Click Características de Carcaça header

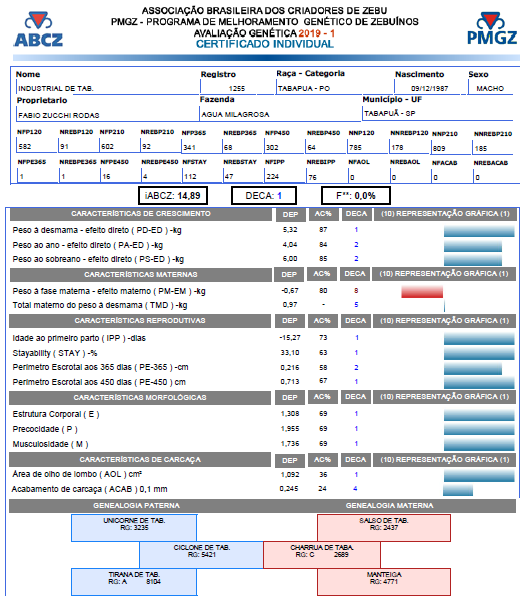[140, 460]
